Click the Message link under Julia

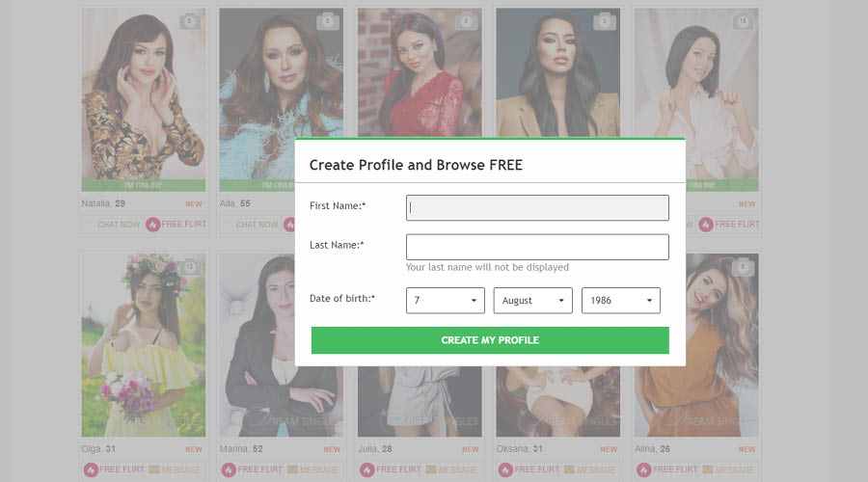(458, 469)
